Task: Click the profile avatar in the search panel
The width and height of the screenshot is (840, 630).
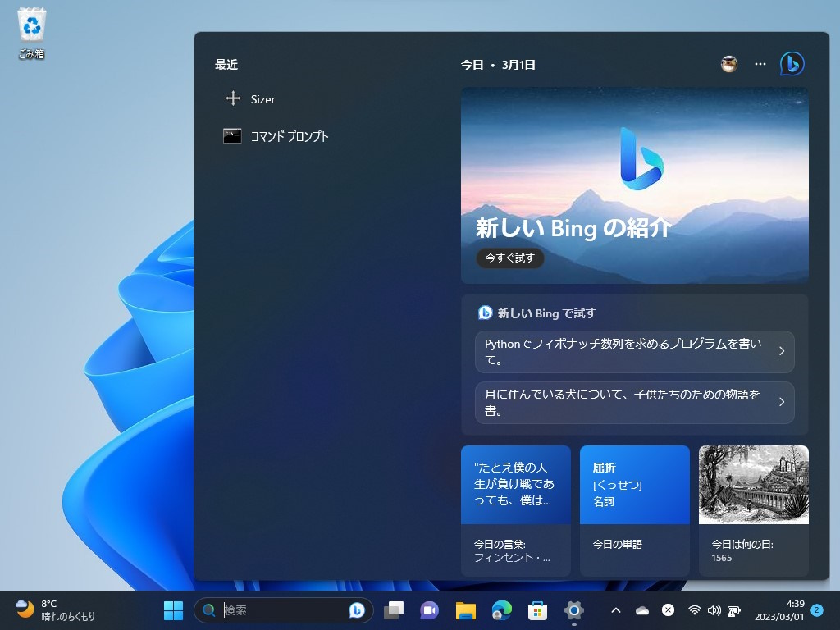Action: (728, 63)
